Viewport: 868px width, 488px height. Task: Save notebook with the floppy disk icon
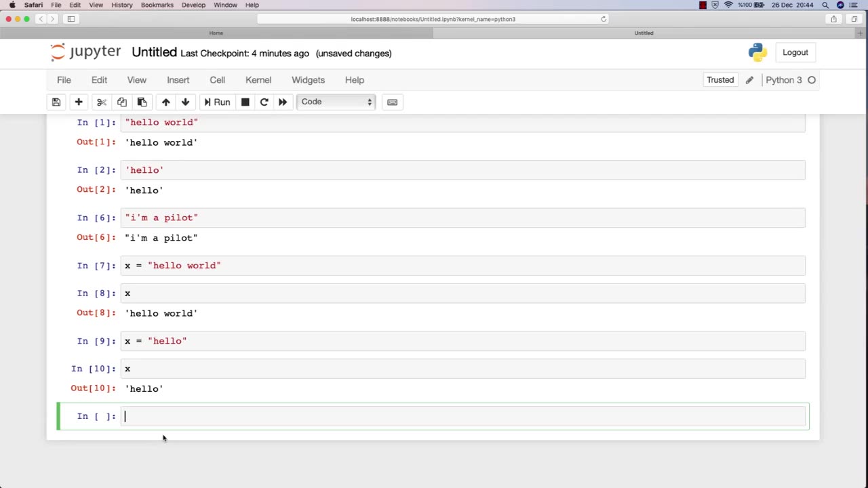coord(56,102)
